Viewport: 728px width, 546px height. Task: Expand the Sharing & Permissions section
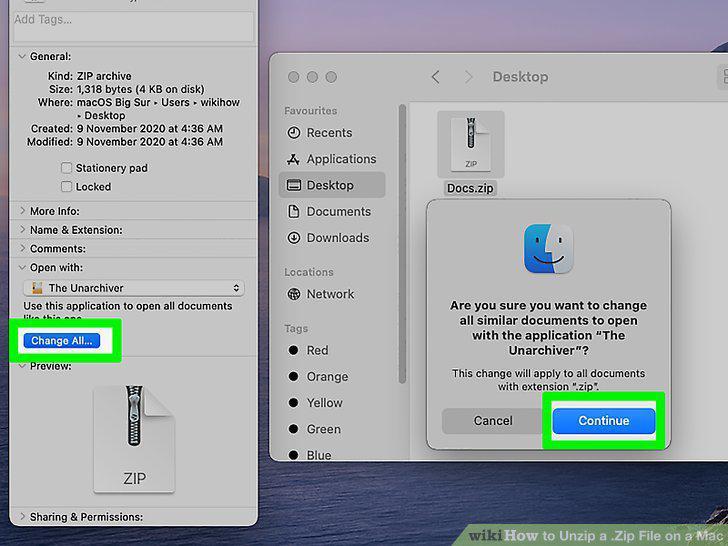[22, 516]
